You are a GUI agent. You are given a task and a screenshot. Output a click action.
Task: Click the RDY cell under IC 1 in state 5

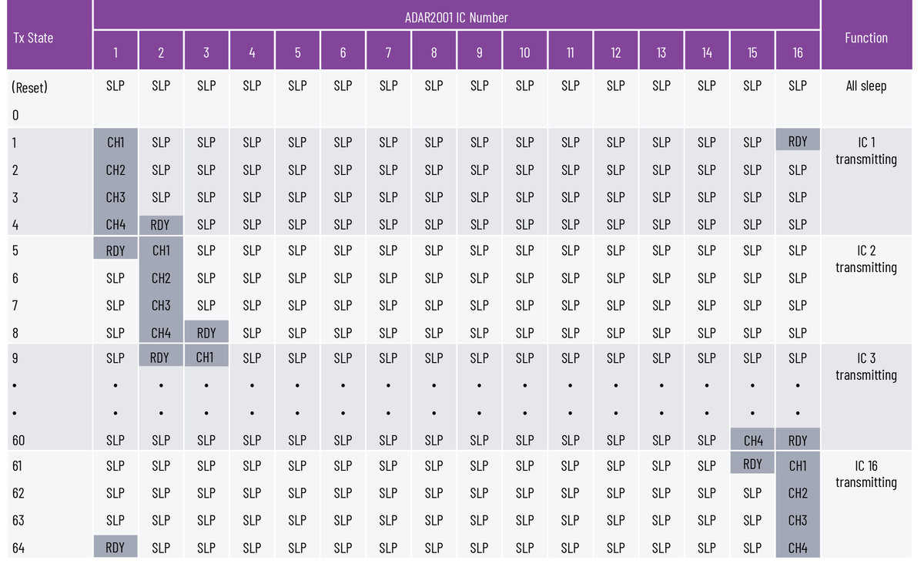(x=115, y=249)
